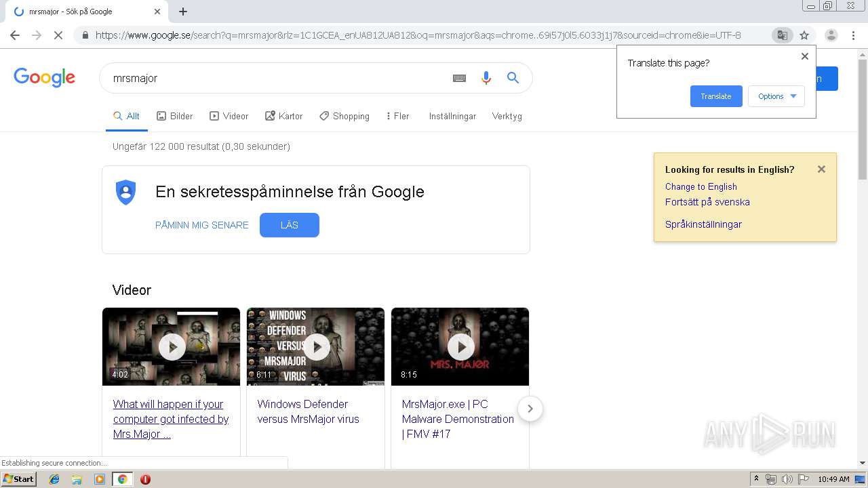868x488 pixels.
Task: Click the privacy shield icon
Action: 126,192
